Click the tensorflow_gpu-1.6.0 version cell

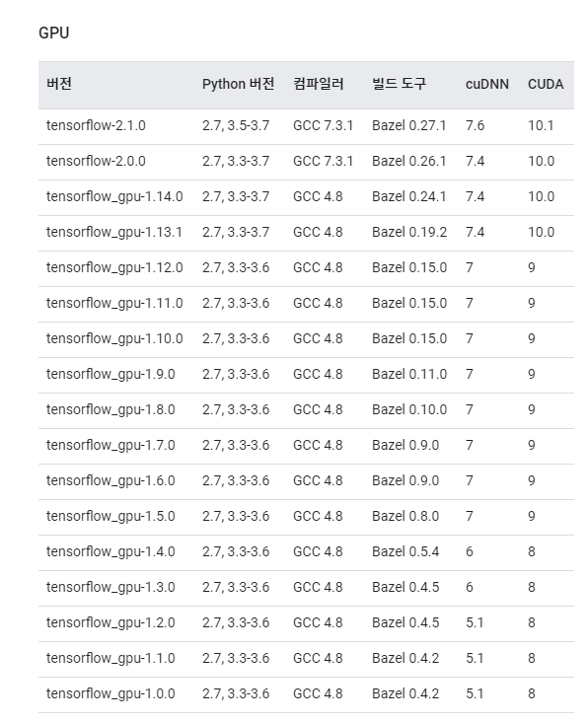click(x=110, y=480)
